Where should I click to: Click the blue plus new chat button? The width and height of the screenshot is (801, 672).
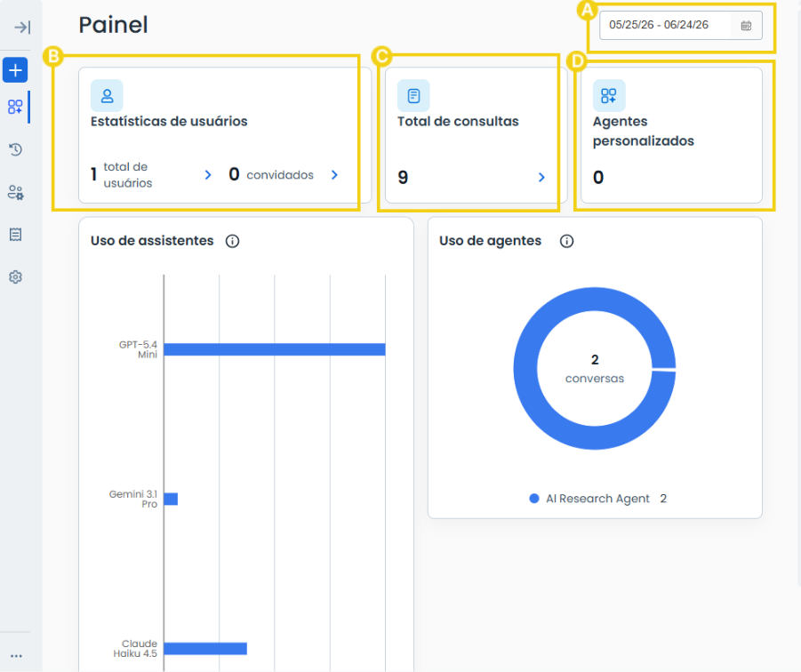click(15, 70)
